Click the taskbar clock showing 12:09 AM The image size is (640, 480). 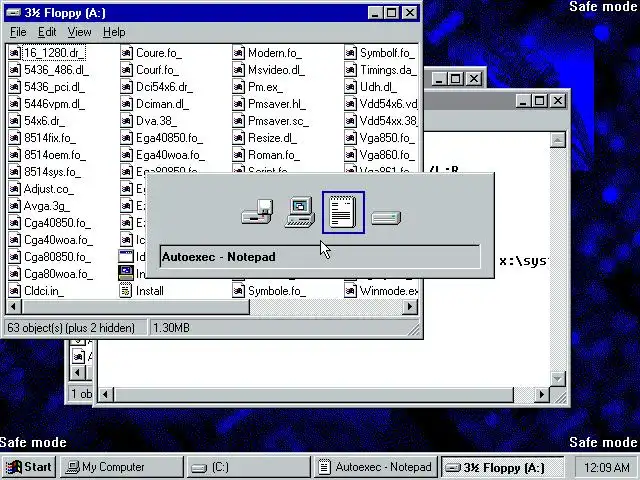606,467
